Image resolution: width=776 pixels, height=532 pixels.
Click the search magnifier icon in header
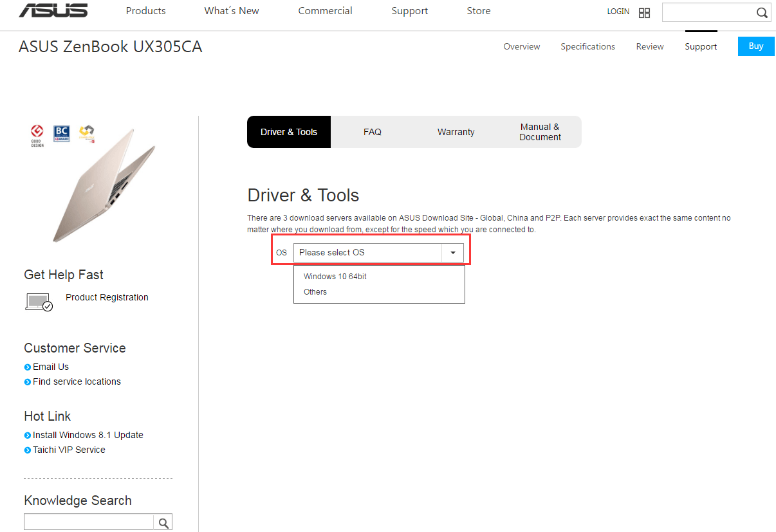pyautogui.click(x=761, y=12)
